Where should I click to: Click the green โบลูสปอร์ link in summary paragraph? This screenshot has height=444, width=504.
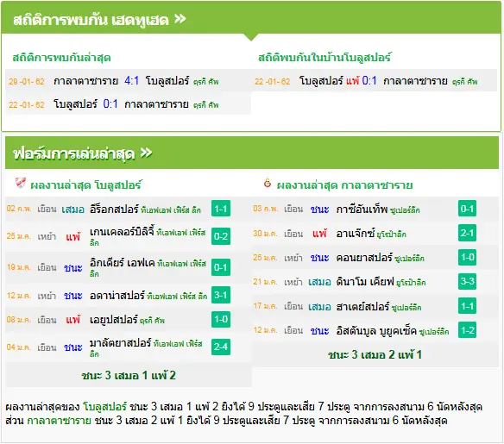pos(104,406)
